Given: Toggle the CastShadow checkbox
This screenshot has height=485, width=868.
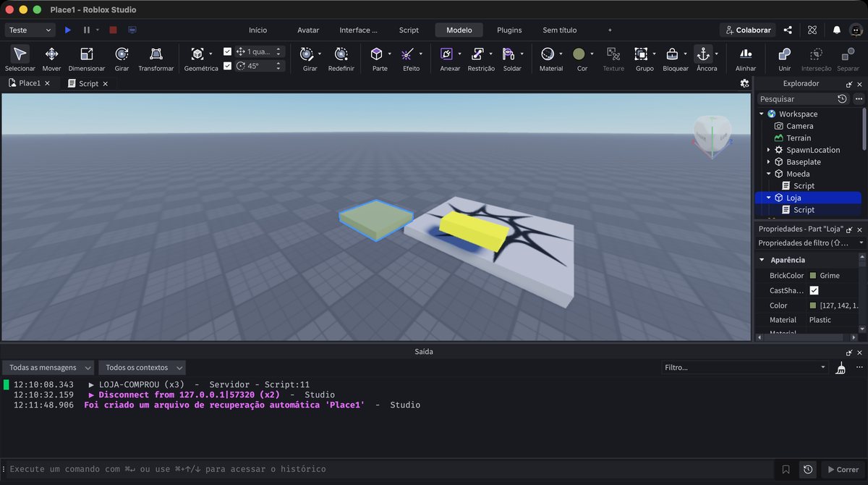Looking at the screenshot, I should click(814, 290).
